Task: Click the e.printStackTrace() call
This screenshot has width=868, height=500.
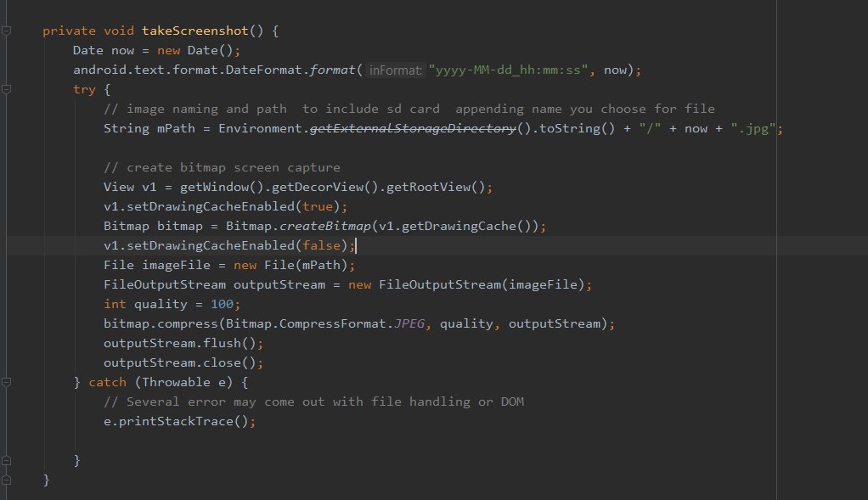Action: pyautogui.click(x=176, y=421)
